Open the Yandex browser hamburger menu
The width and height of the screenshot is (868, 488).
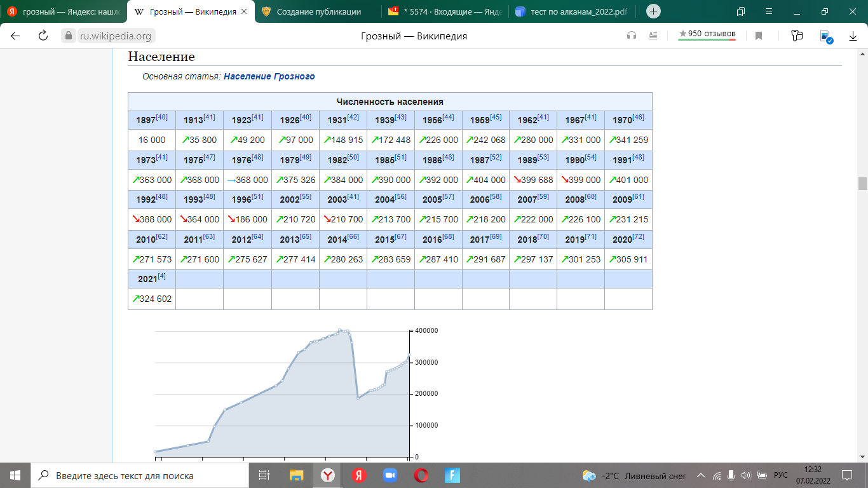point(769,11)
